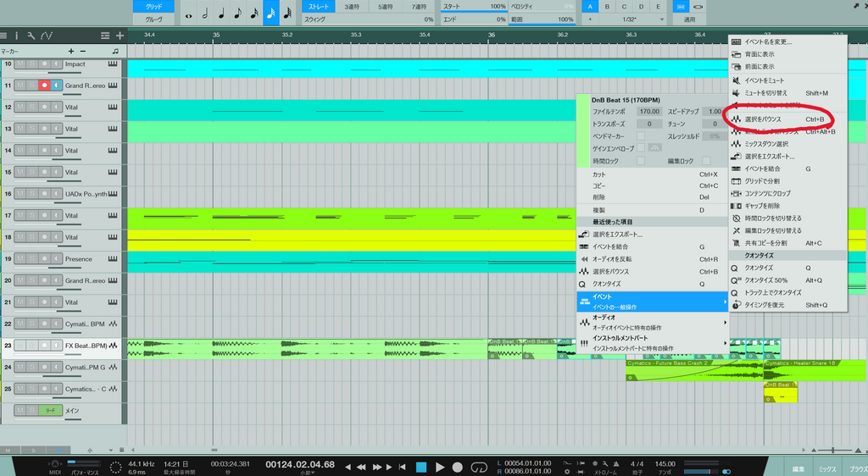Click the グリッド mode button
Image resolution: width=868 pixels, height=476 pixels.
click(x=153, y=7)
